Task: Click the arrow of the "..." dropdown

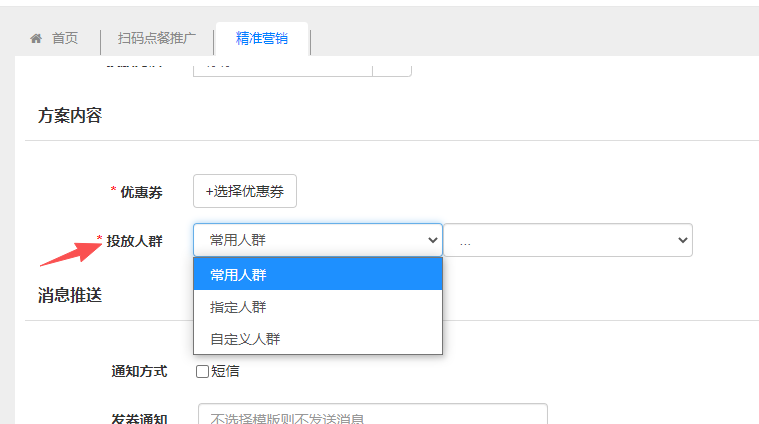Action: tap(683, 240)
